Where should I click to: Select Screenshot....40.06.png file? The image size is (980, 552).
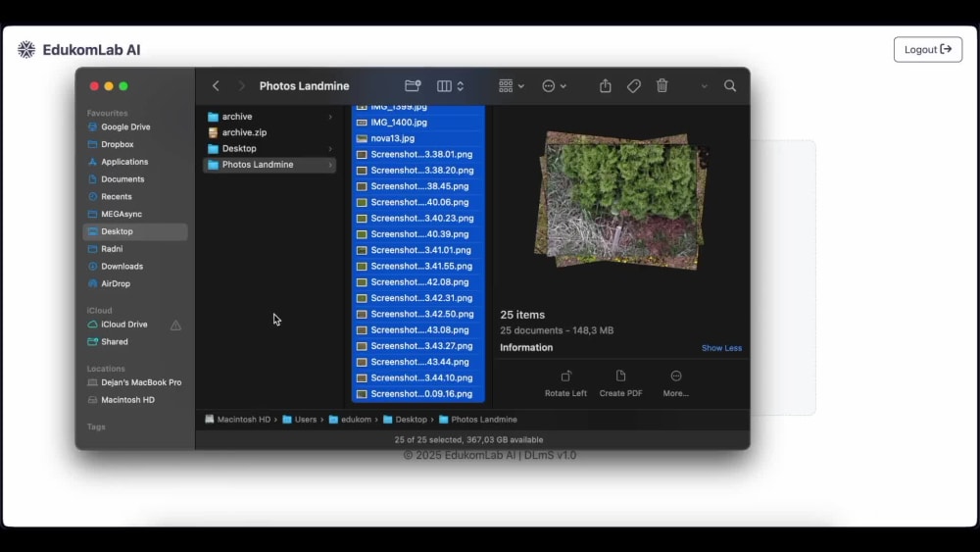[418, 203]
